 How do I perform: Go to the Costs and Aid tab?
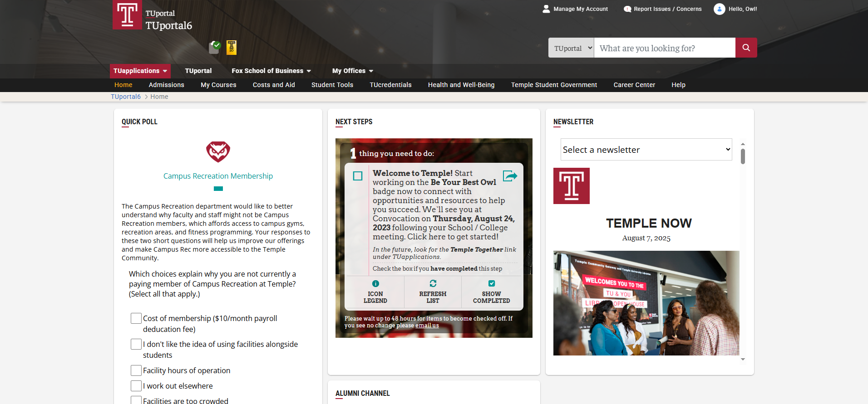coord(274,85)
